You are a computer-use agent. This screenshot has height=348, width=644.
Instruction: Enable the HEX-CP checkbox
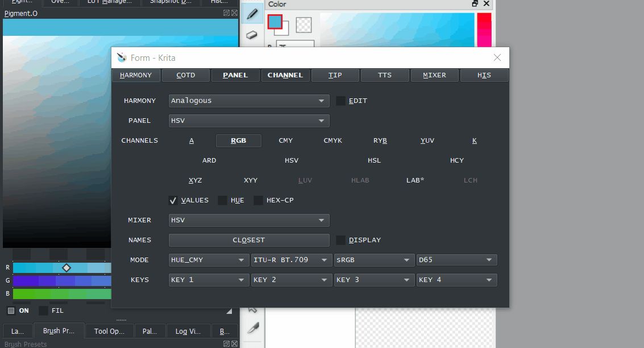[258, 201]
